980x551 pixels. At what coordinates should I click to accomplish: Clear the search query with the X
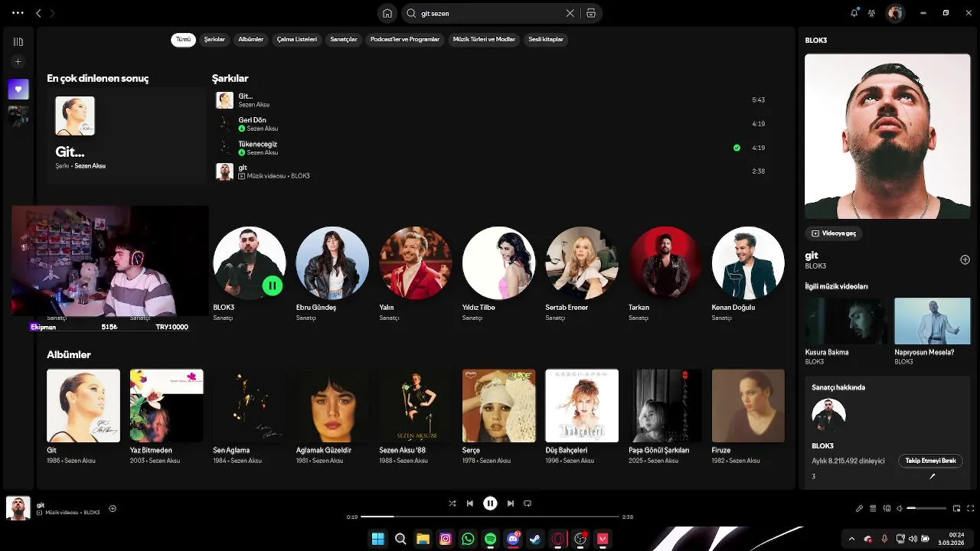[x=570, y=13]
